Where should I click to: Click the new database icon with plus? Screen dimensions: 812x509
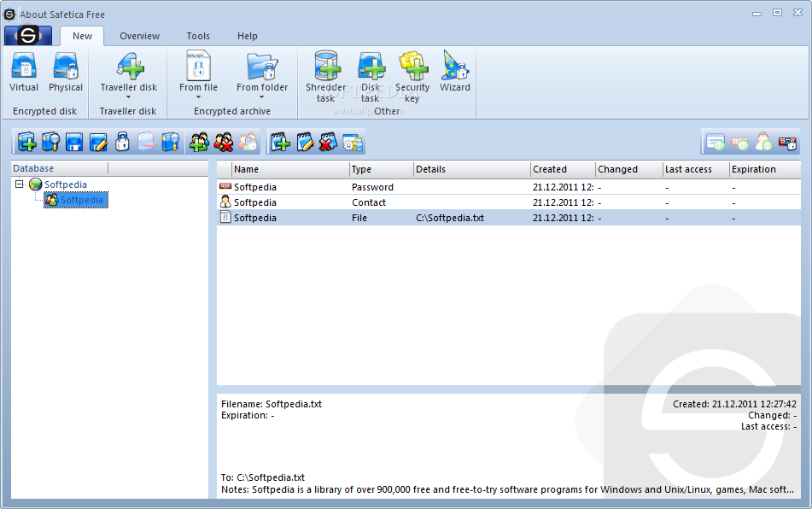tap(27, 142)
